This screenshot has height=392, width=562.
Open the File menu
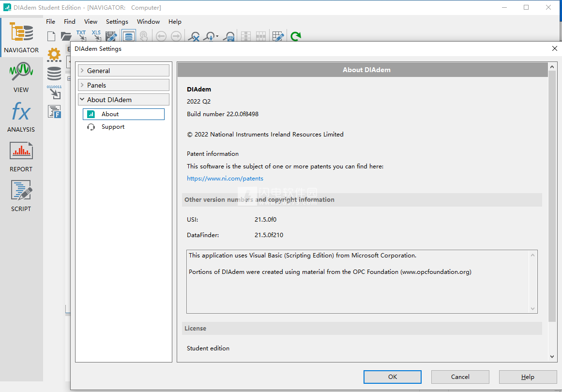tap(50, 21)
